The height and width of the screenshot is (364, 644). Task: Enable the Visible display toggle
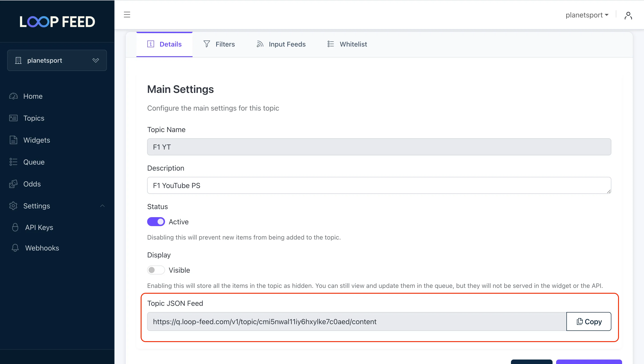point(156,270)
